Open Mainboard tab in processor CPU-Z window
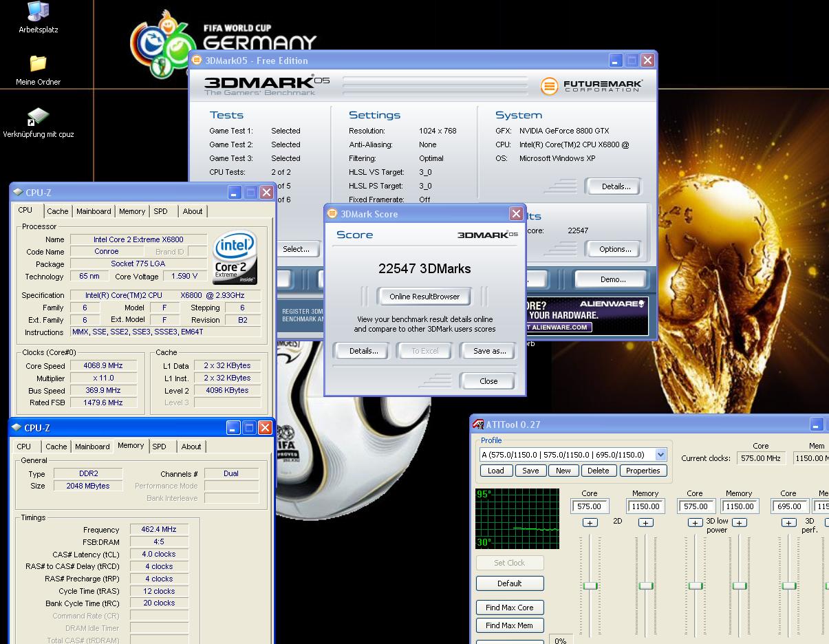Image resolution: width=829 pixels, height=644 pixels. (94, 211)
